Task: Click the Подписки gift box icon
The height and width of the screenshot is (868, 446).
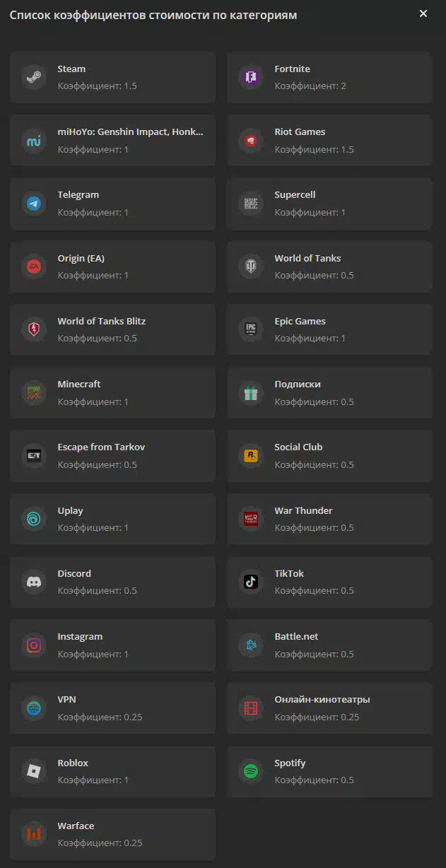Action: [250, 393]
